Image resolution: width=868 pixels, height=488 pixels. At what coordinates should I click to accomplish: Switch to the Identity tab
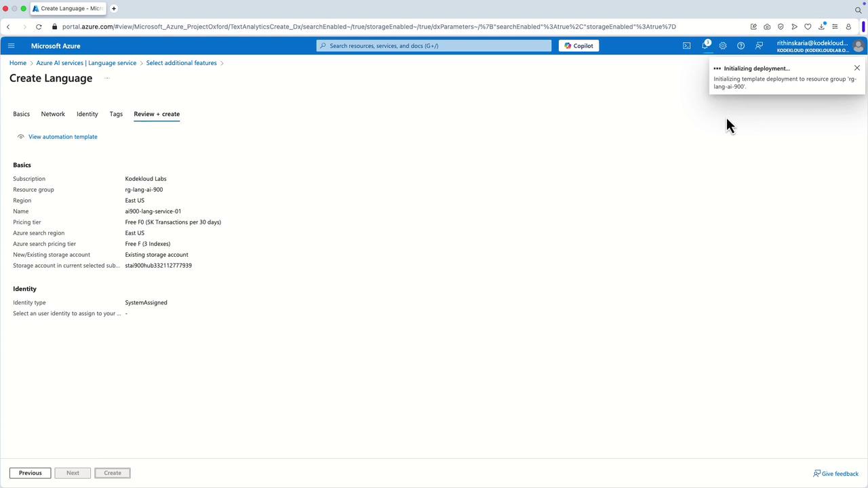(x=87, y=114)
